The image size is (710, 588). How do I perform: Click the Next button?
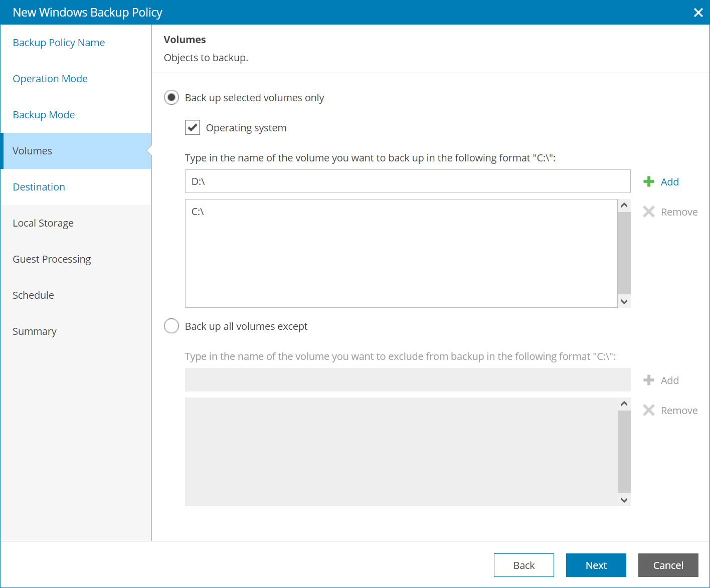tap(596, 565)
